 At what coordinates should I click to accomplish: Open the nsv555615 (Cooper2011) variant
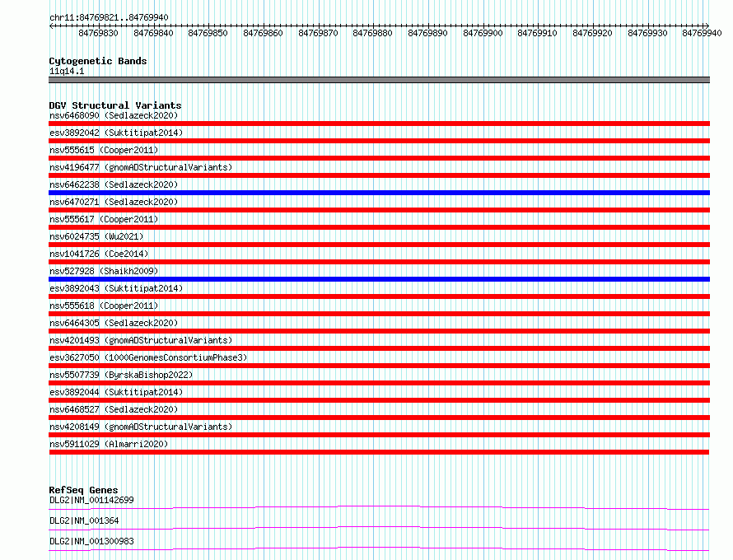click(104, 150)
